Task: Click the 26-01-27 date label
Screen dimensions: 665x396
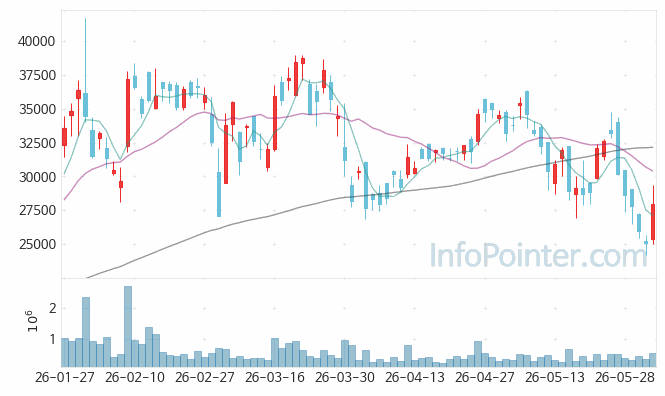Action: click(64, 377)
